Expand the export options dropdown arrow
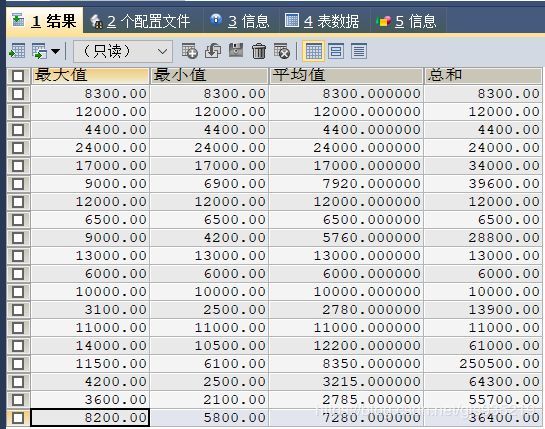Screen dimensions: 545x429 point(55,51)
